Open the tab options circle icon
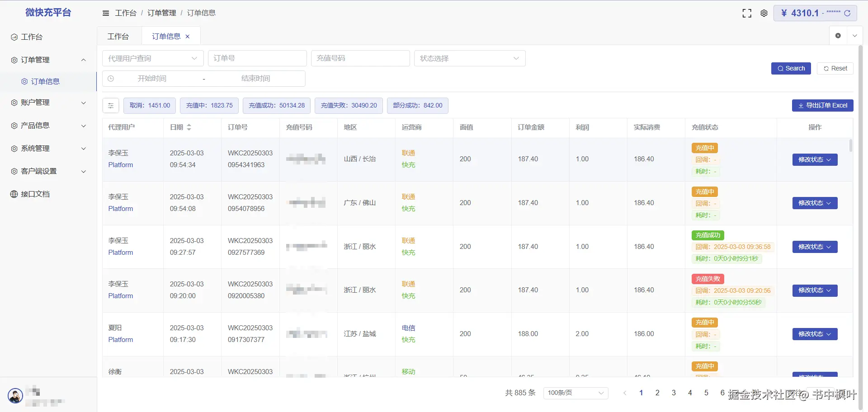Viewport: 868px width, 412px height. click(x=838, y=36)
